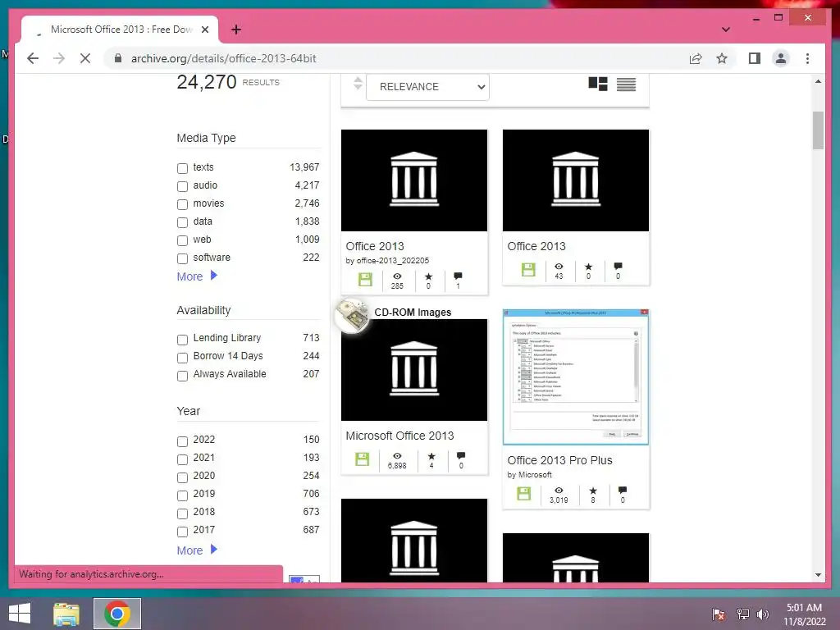
Task: Click the page vertical scrollbar thumb
Action: (x=818, y=130)
